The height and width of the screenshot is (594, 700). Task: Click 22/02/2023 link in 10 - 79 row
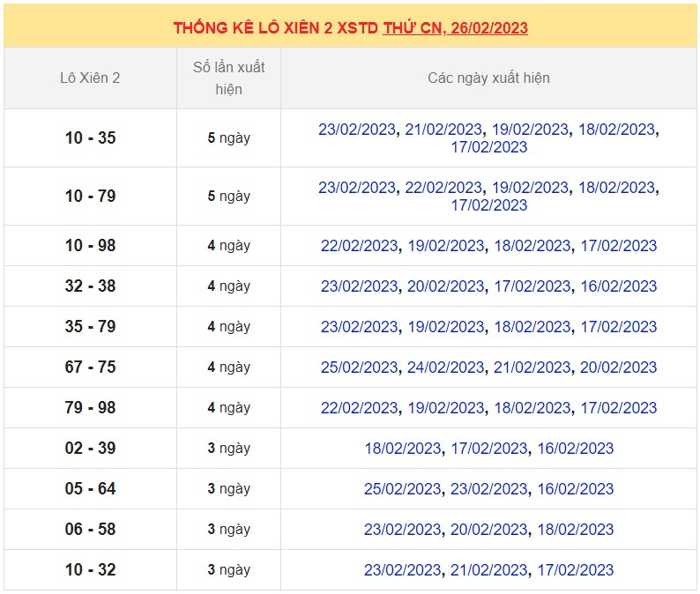coord(443,188)
